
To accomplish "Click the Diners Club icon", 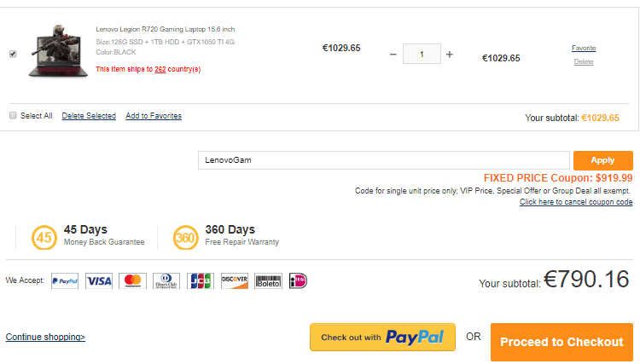I will [x=166, y=280].
